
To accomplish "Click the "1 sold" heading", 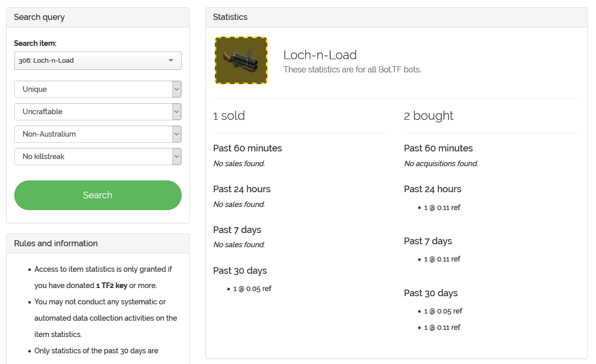I will 229,116.
